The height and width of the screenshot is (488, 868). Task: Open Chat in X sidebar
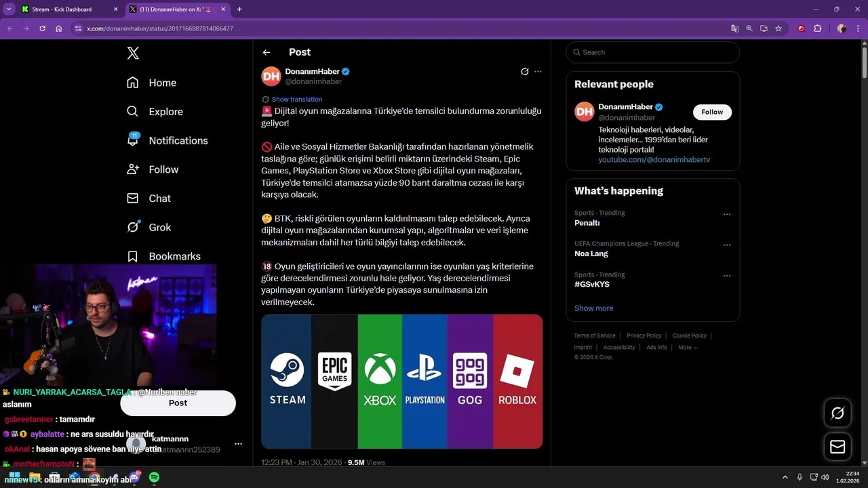149,199
